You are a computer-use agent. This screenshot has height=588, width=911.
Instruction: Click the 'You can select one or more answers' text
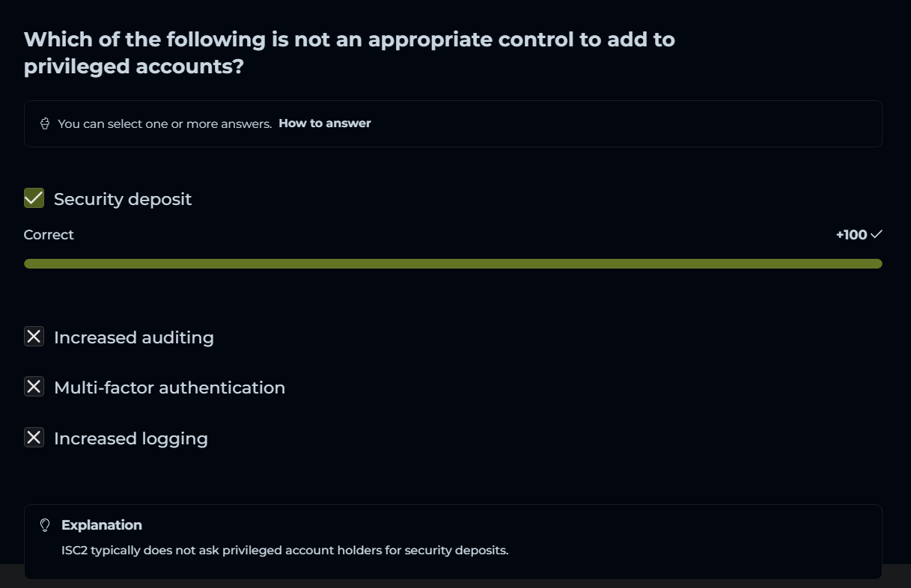[165, 124]
